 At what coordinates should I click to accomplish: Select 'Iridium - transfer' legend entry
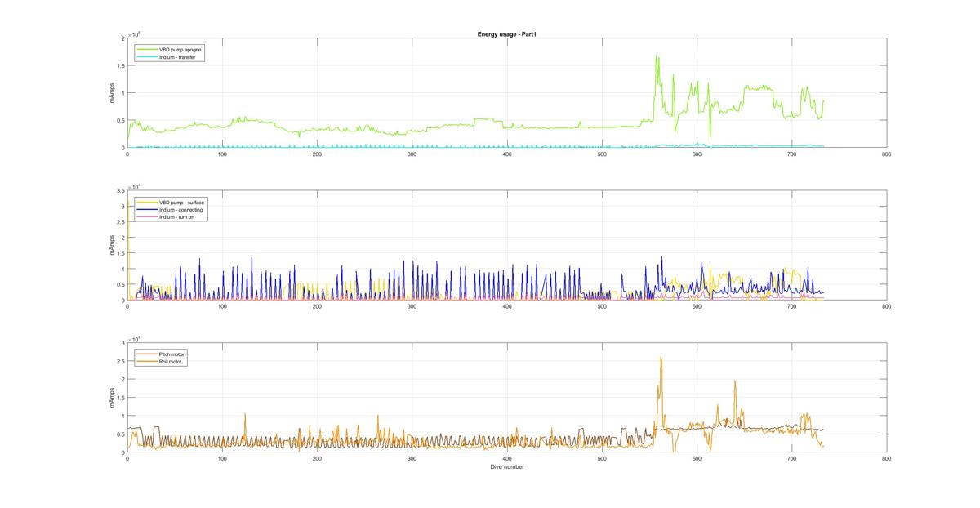click(x=177, y=58)
